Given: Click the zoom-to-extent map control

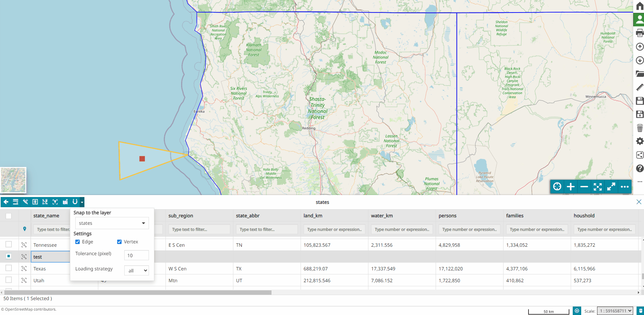Looking at the screenshot, I should coord(598,186).
